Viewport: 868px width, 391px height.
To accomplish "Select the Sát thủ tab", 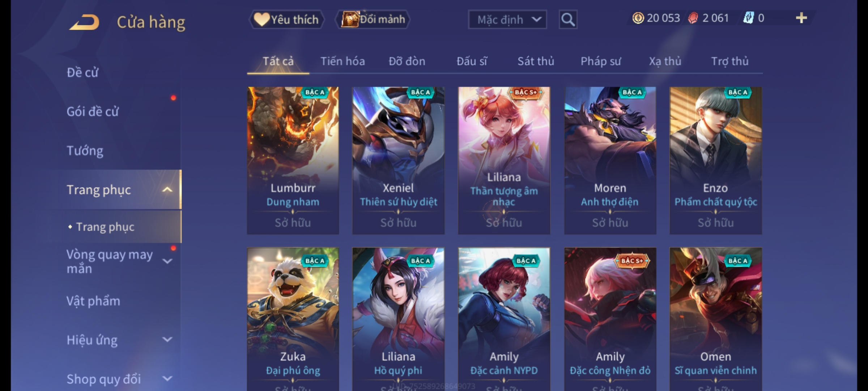I will tap(536, 61).
